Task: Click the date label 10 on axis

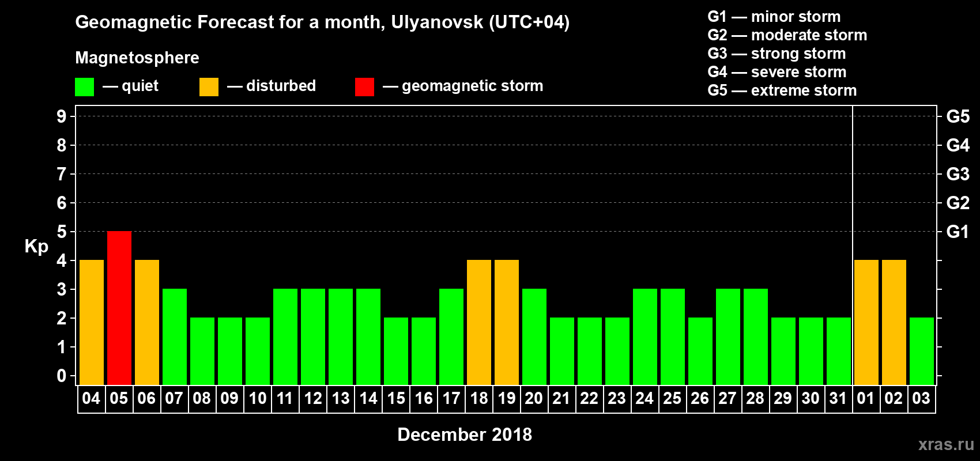Action: 257,399
